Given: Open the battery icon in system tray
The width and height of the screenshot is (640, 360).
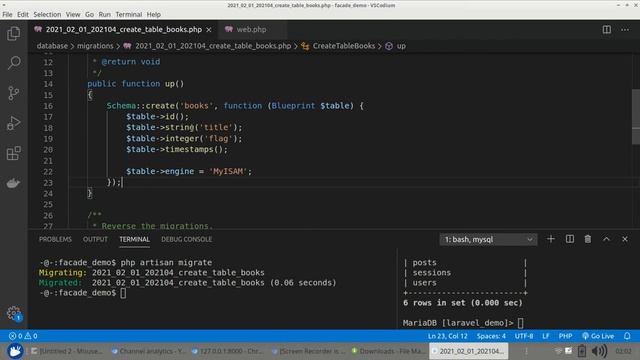Looking at the screenshot, I should tap(582, 351).
